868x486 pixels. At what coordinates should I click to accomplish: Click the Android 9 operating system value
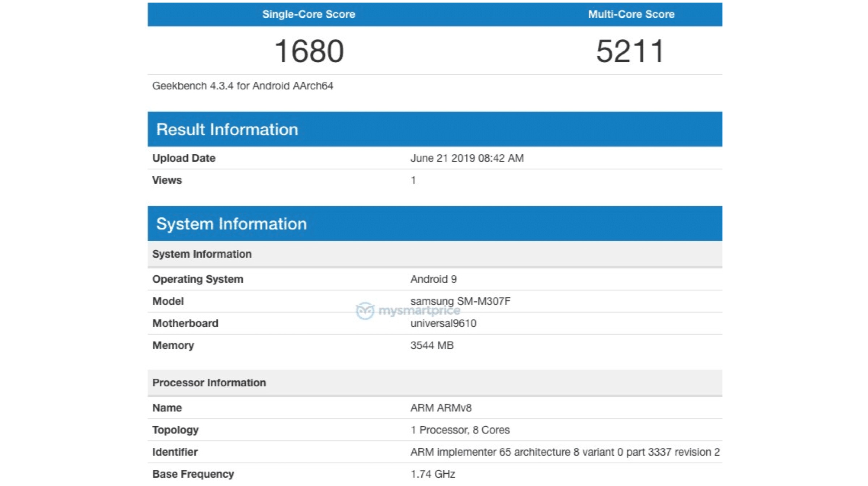[433, 279]
